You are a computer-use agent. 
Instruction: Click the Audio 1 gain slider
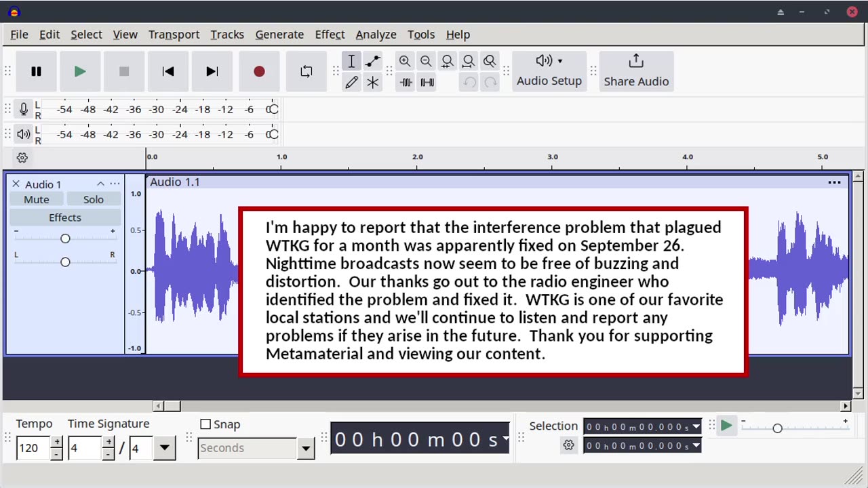click(65, 239)
